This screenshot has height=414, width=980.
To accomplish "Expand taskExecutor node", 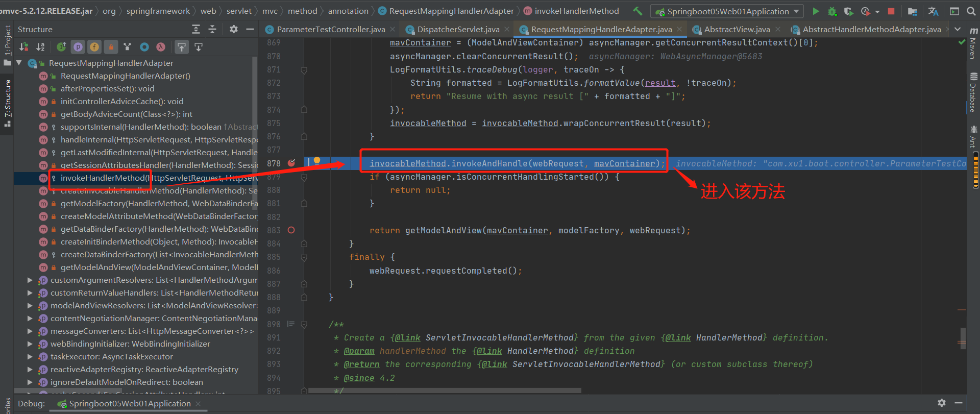I will point(30,356).
